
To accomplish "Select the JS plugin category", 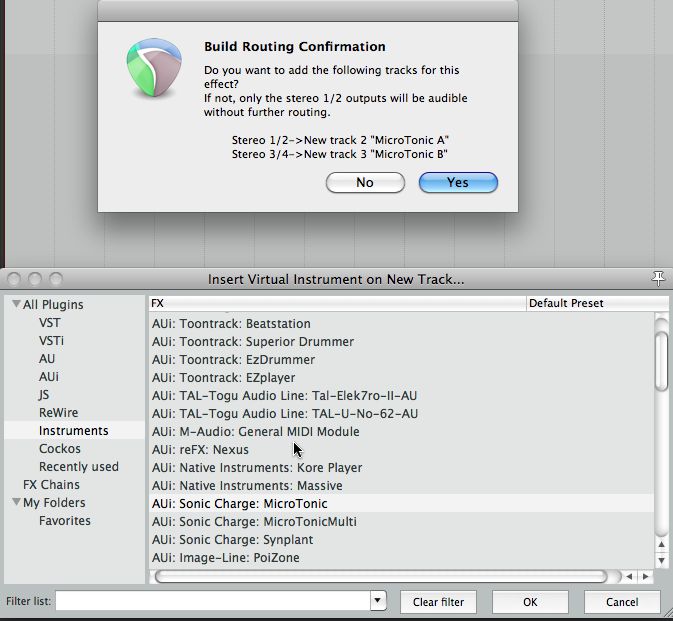I will click(44, 395).
